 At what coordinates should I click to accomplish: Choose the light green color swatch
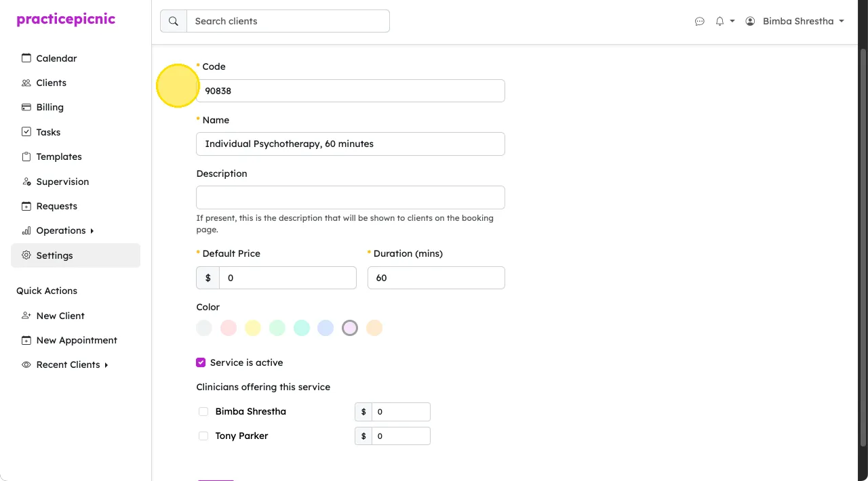click(277, 328)
